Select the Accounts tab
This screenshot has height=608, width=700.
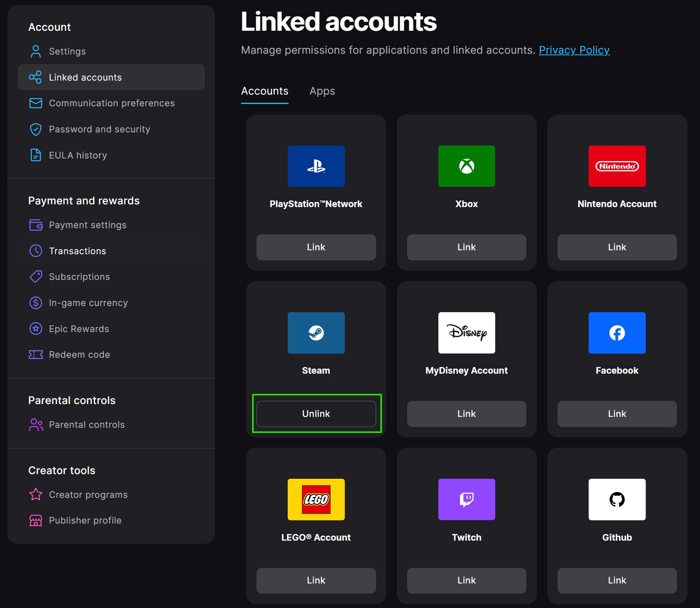(264, 91)
